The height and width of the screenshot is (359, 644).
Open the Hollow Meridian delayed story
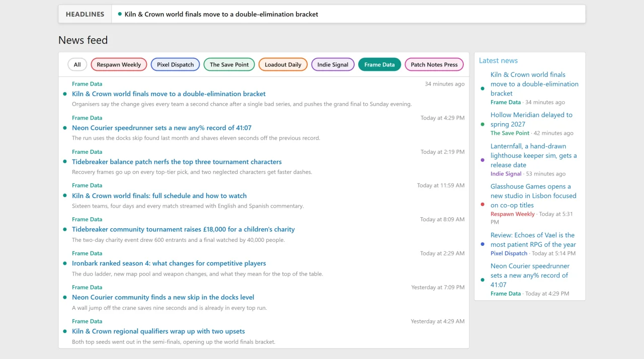531,120
